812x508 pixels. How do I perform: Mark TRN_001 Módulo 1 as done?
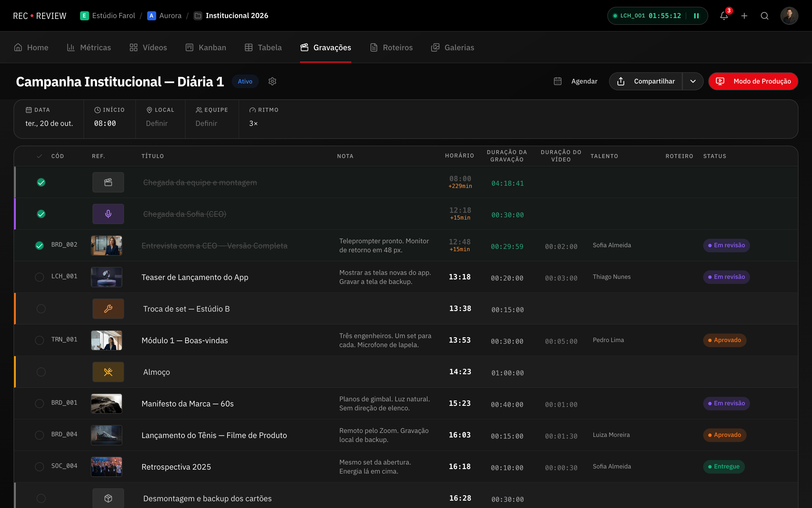39,340
